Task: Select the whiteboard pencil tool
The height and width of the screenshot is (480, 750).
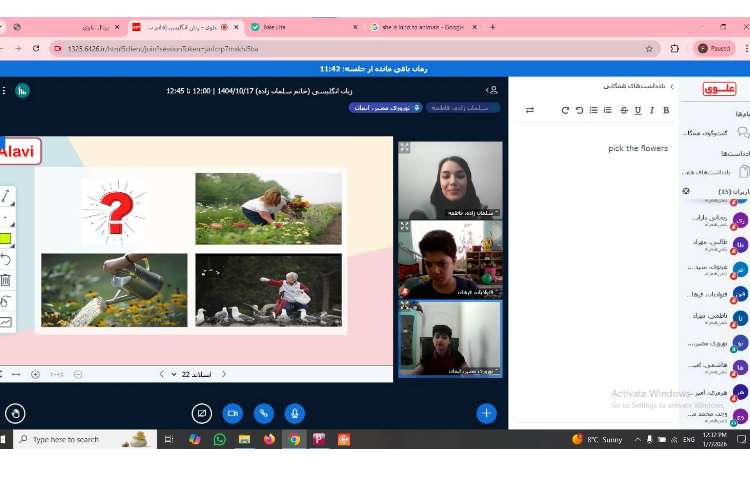Action: pos(6,197)
